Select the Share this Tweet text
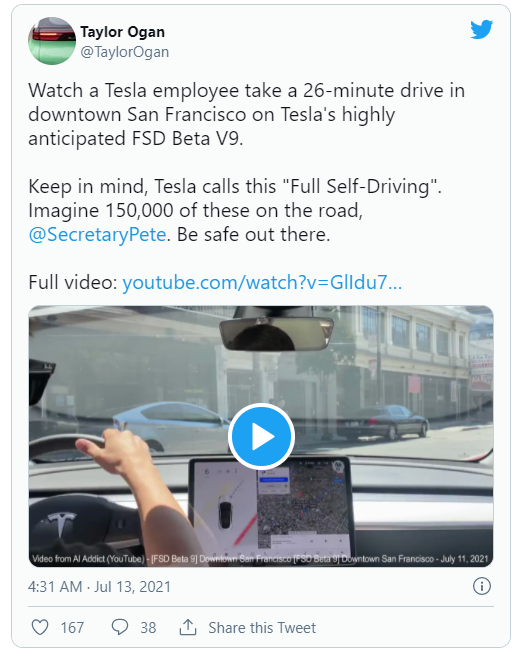Viewport: 520px width, 656px height. point(262,628)
